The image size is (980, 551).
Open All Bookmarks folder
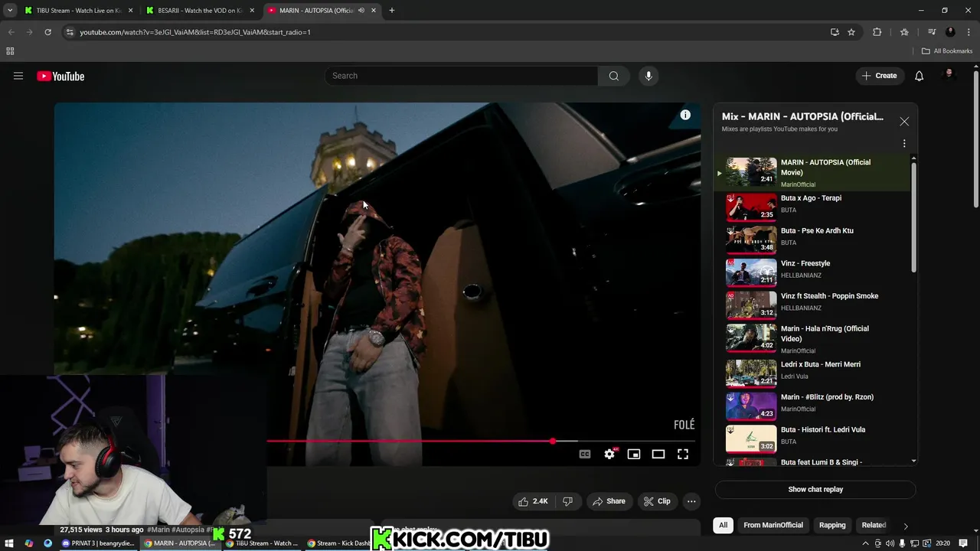click(x=947, y=51)
